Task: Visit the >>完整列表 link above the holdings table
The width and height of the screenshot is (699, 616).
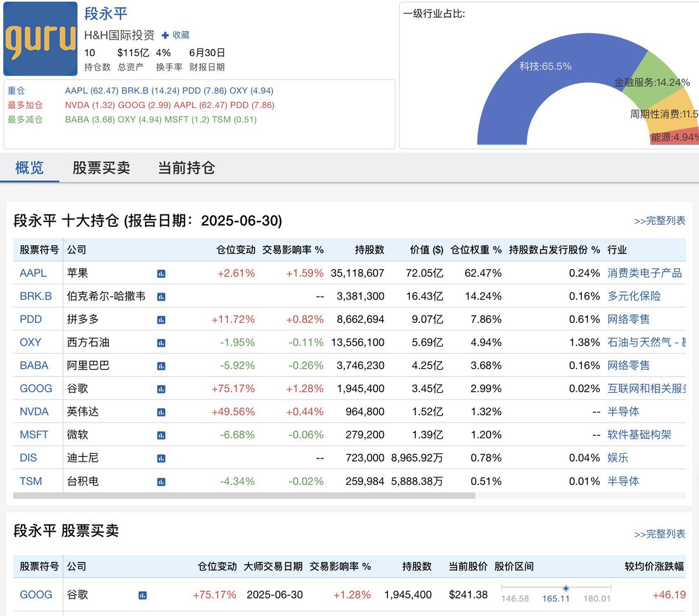Action: pyautogui.click(x=659, y=220)
